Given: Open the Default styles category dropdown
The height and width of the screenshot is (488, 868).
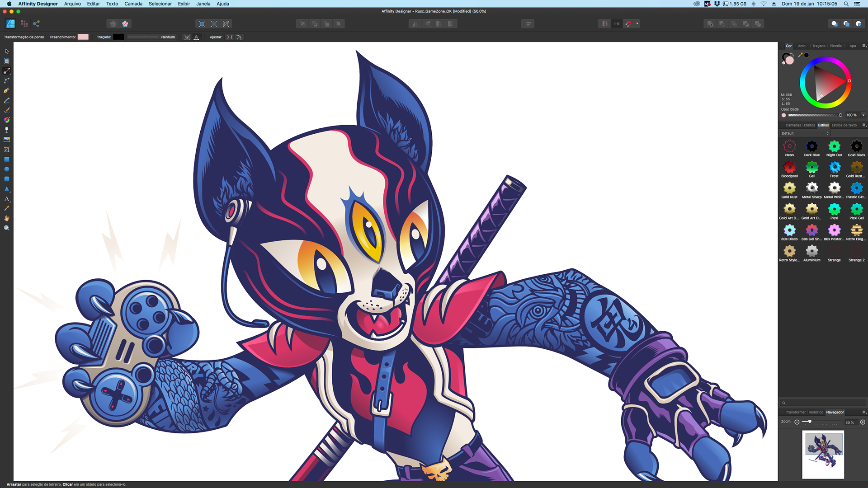Looking at the screenshot, I should 805,133.
